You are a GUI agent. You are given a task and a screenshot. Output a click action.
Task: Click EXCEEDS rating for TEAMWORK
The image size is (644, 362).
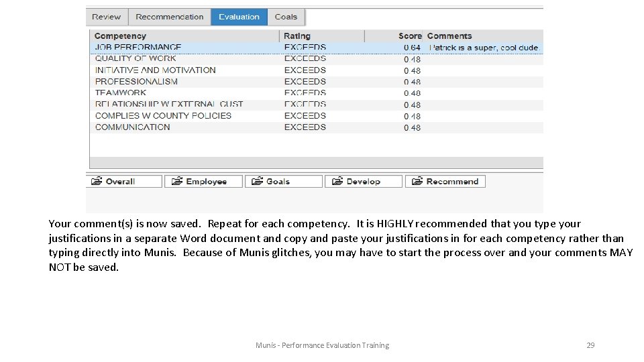[x=305, y=93]
